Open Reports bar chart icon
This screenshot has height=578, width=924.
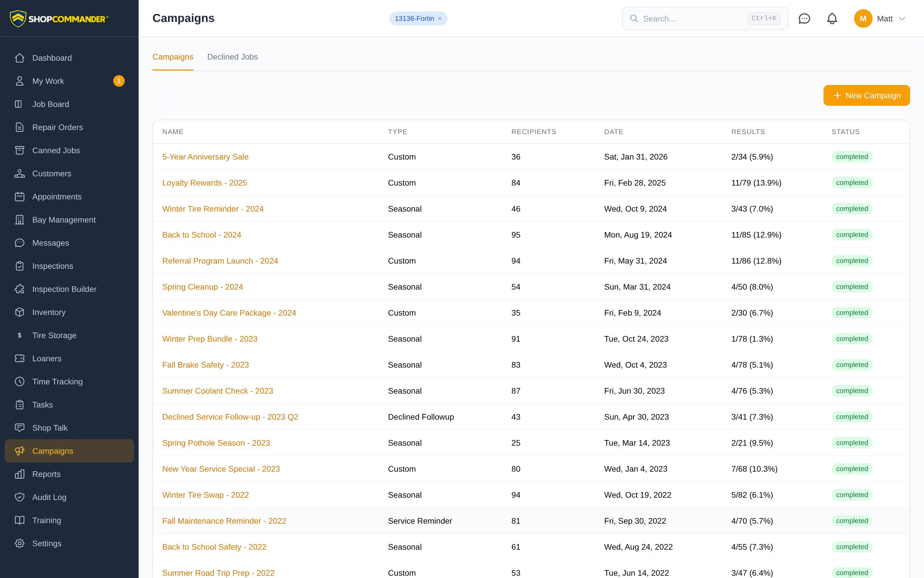pyautogui.click(x=19, y=474)
